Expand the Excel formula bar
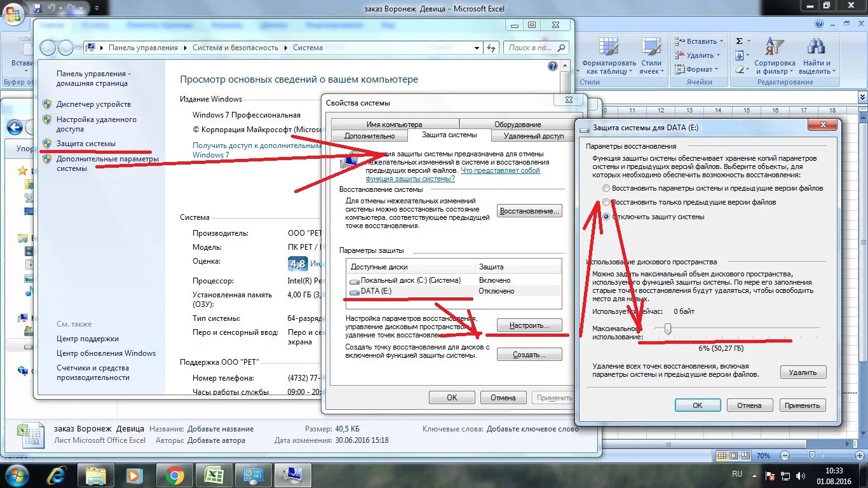The width and height of the screenshot is (868, 488). pos(862,96)
